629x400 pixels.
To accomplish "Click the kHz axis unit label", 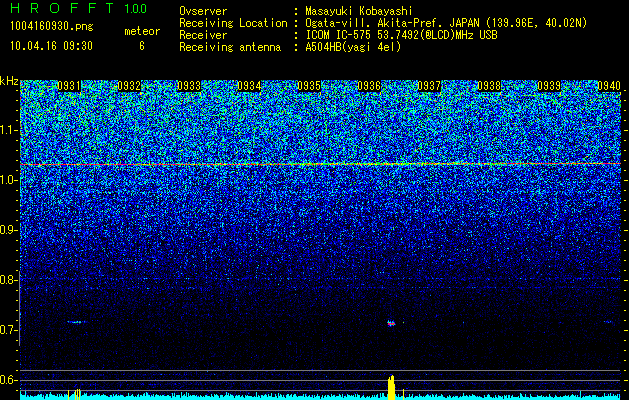I will (x=9, y=81).
